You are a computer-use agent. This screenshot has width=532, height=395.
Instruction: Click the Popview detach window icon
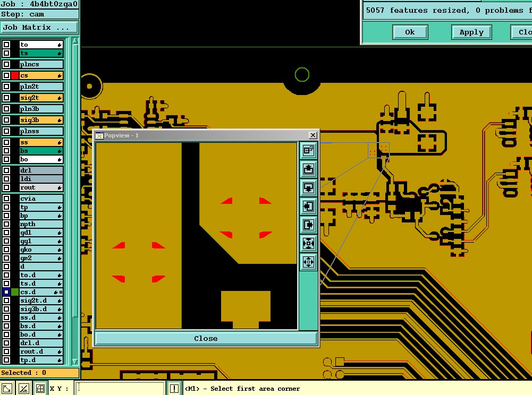click(x=308, y=151)
